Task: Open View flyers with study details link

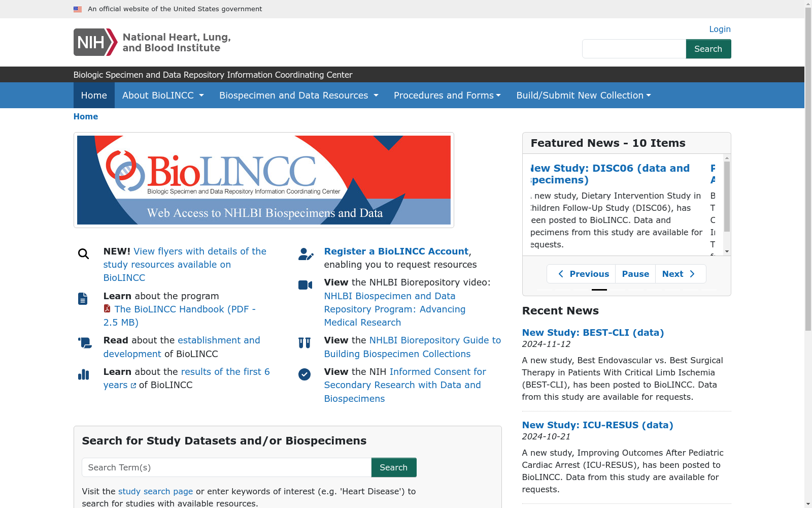Action: pos(185,265)
